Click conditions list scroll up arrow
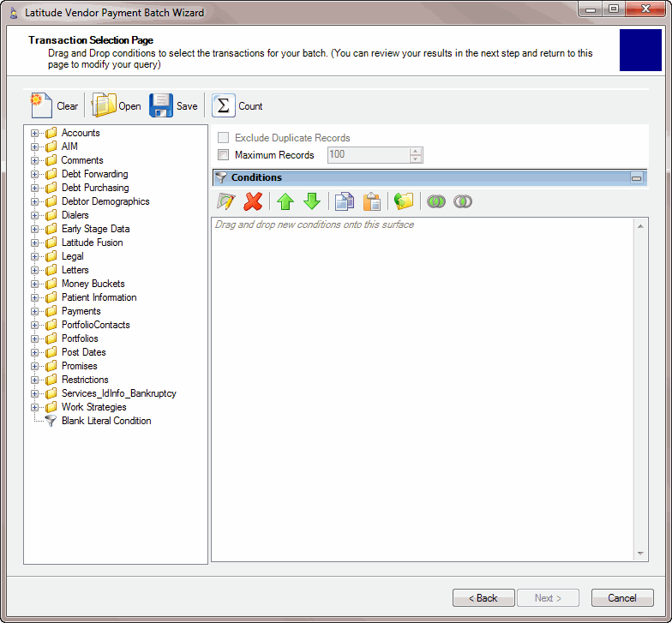The height and width of the screenshot is (623, 672). (x=640, y=226)
